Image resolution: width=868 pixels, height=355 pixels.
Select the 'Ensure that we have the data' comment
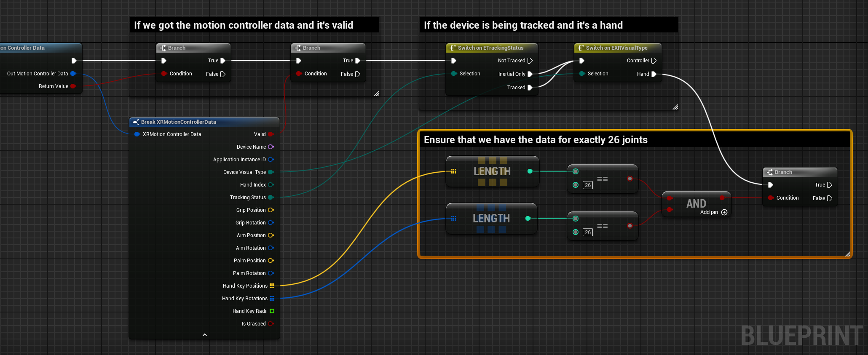pos(635,140)
